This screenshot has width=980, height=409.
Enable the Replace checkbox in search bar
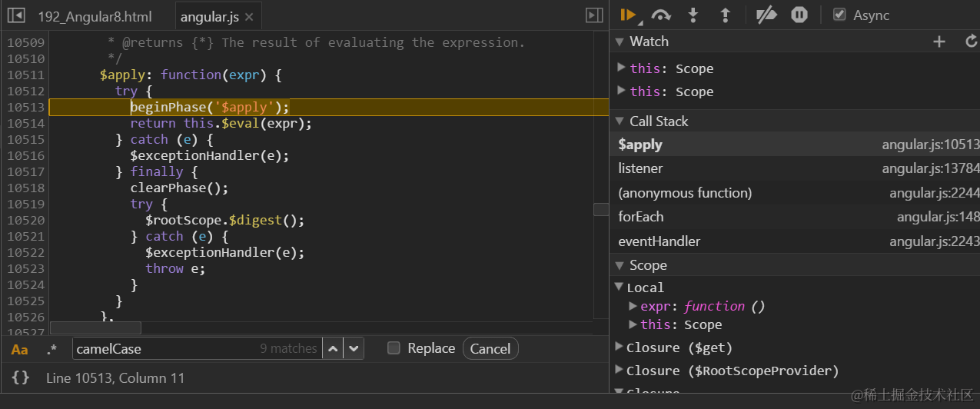pyautogui.click(x=394, y=348)
